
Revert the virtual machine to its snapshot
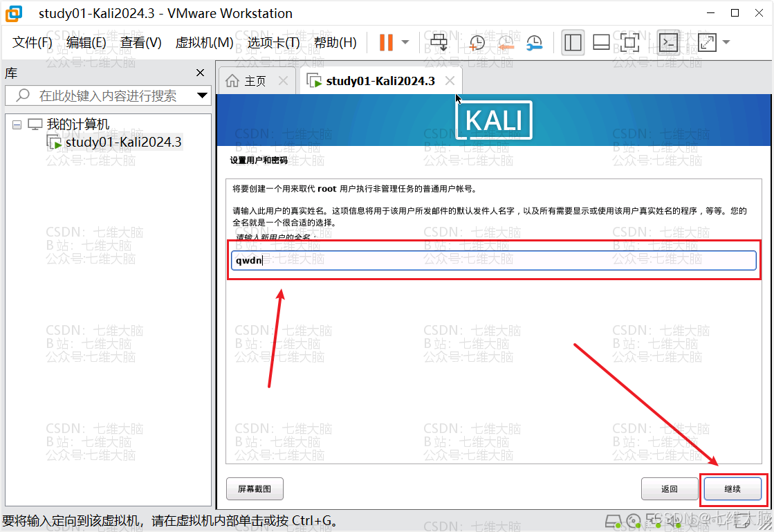[x=506, y=43]
